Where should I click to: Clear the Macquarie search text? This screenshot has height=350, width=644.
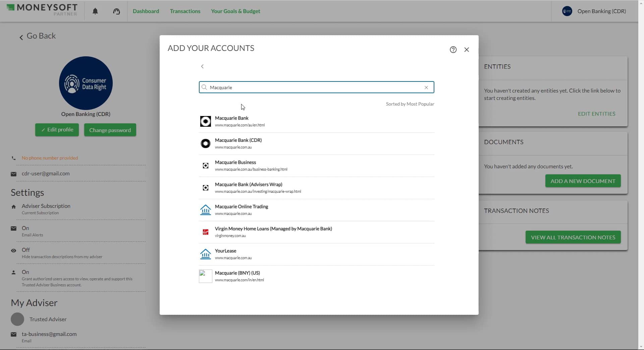point(426,87)
